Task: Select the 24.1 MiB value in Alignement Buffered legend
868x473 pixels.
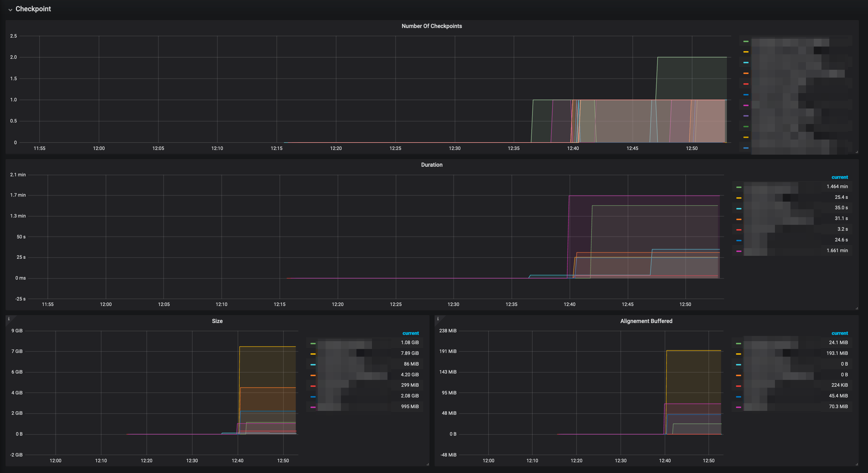Action: pos(838,343)
